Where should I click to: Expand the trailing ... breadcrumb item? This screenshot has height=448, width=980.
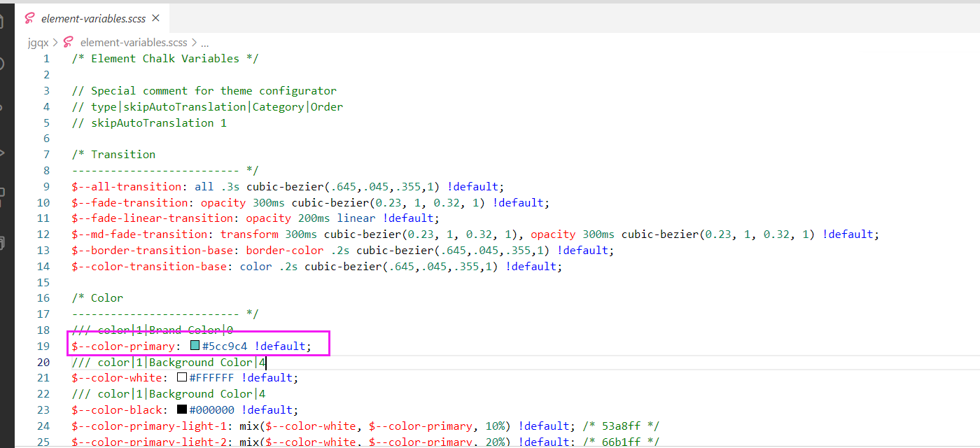(x=204, y=42)
